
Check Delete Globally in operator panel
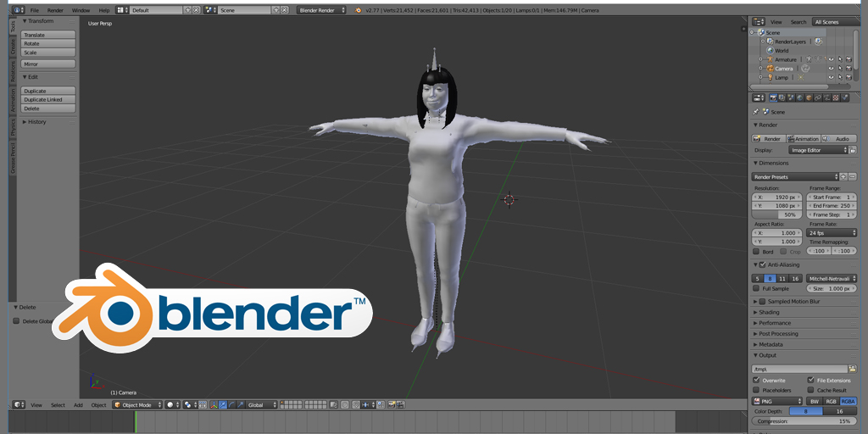coord(16,321)
